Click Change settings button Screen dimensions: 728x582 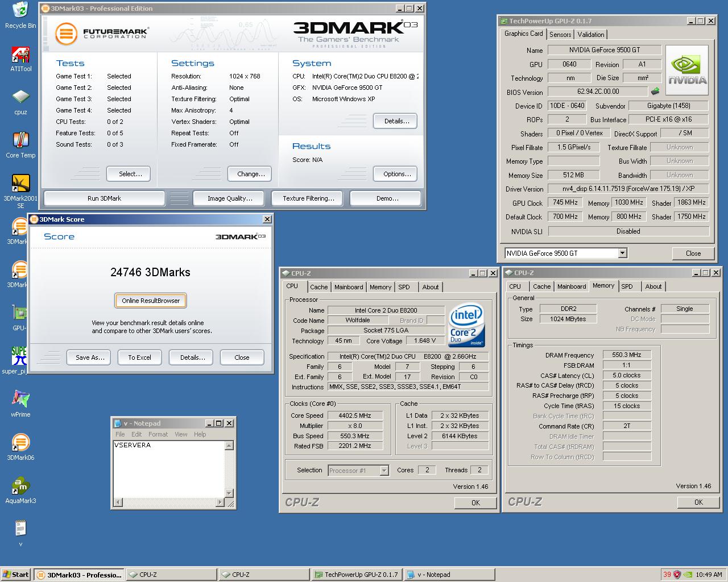click(x=251, y=174)
